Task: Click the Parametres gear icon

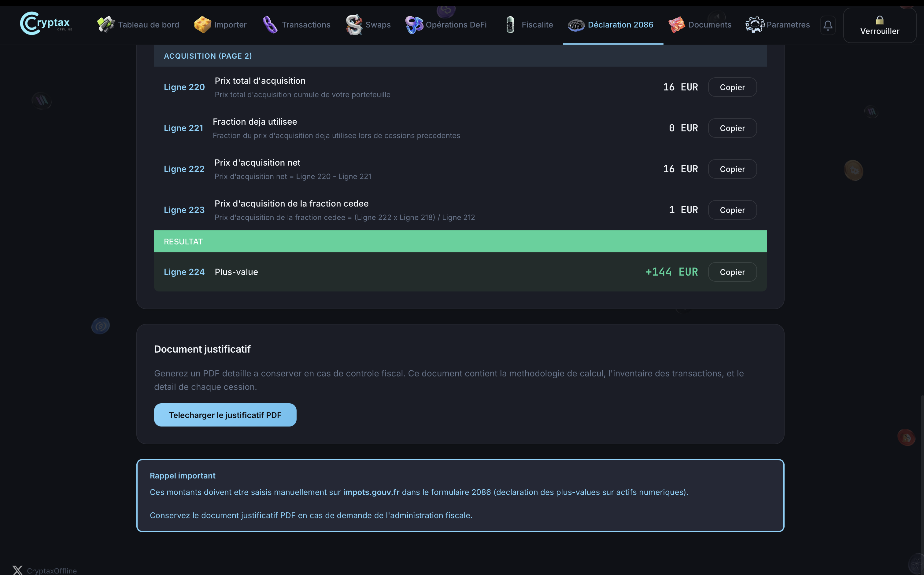Action: coord(755,25)
